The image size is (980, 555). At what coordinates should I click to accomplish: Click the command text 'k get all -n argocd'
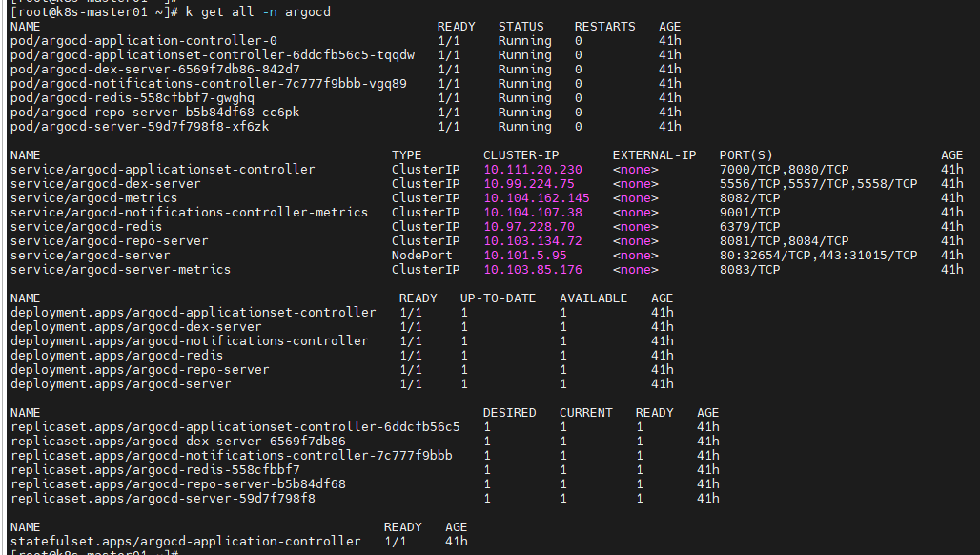258,11
